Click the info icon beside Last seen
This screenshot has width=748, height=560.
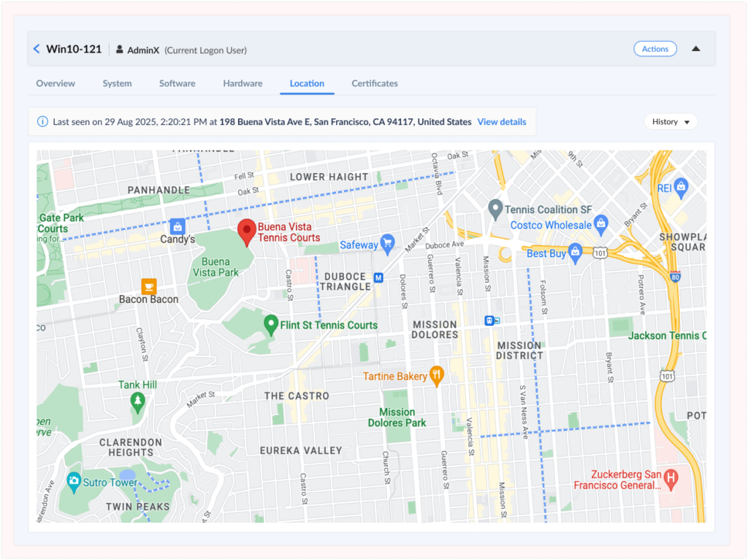42,122
